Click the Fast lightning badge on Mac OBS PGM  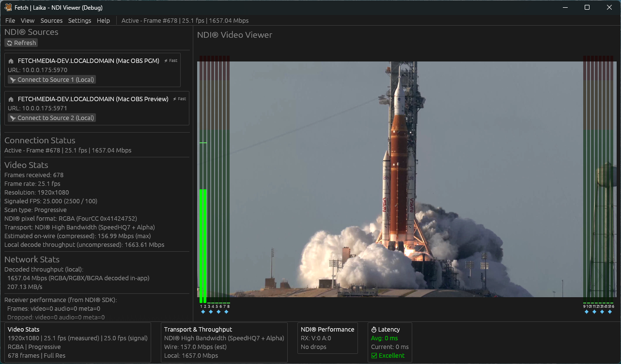[x=171, y=61]
